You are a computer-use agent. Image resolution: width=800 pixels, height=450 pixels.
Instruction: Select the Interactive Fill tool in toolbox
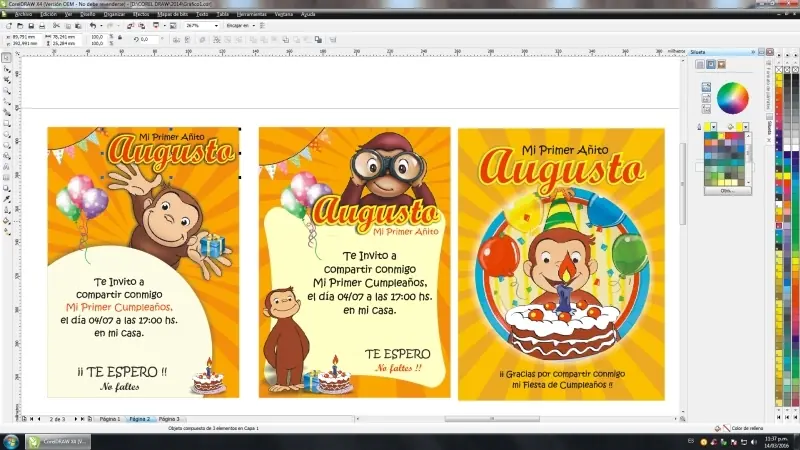(x=7, y=232)
